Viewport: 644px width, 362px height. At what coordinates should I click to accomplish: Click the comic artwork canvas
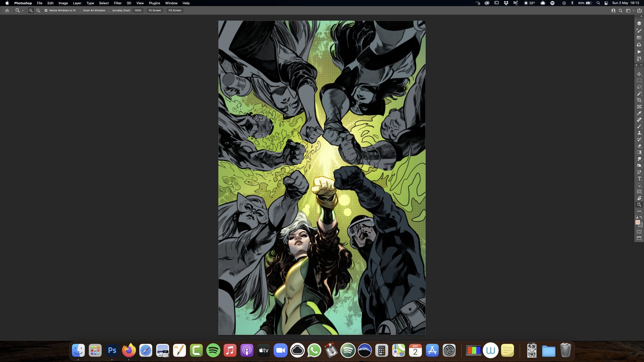(322, 178)
